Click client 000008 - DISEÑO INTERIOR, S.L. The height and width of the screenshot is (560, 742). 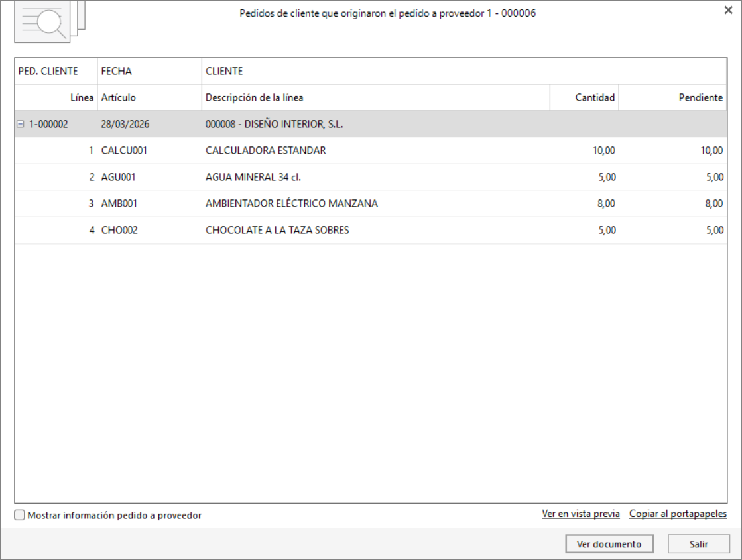[x=274, y=124]
